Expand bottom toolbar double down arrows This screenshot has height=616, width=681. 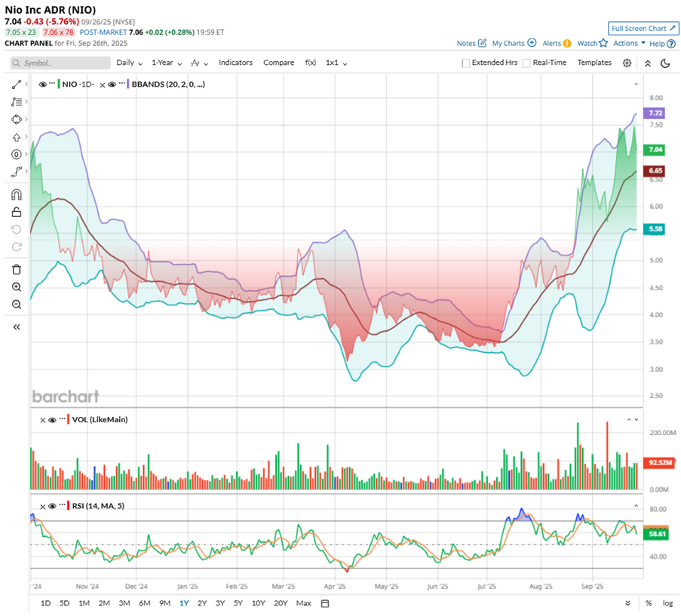pos(627,603)
